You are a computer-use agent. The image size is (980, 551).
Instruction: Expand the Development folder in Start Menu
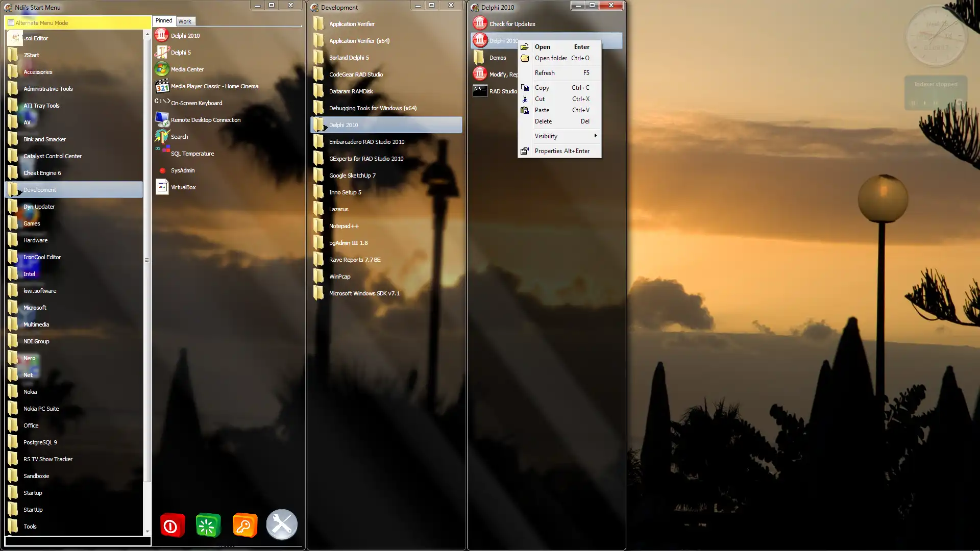click(x=74, y=190)
